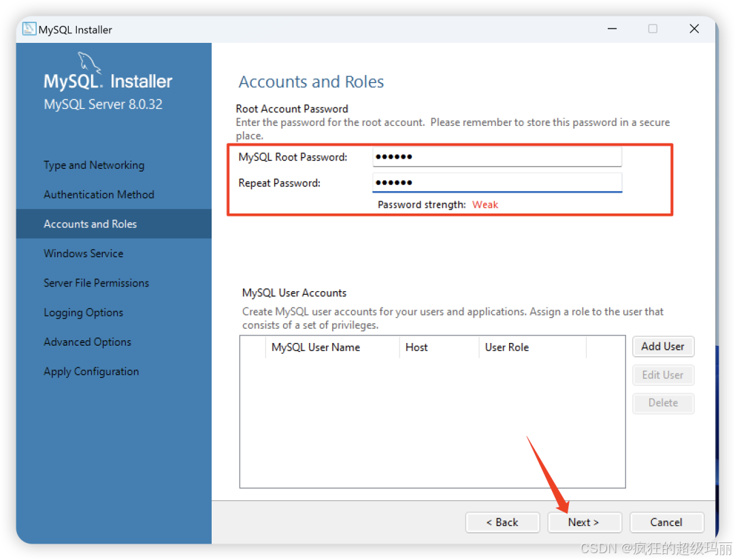Click the Delete button for user accounts

pos(663,403)
